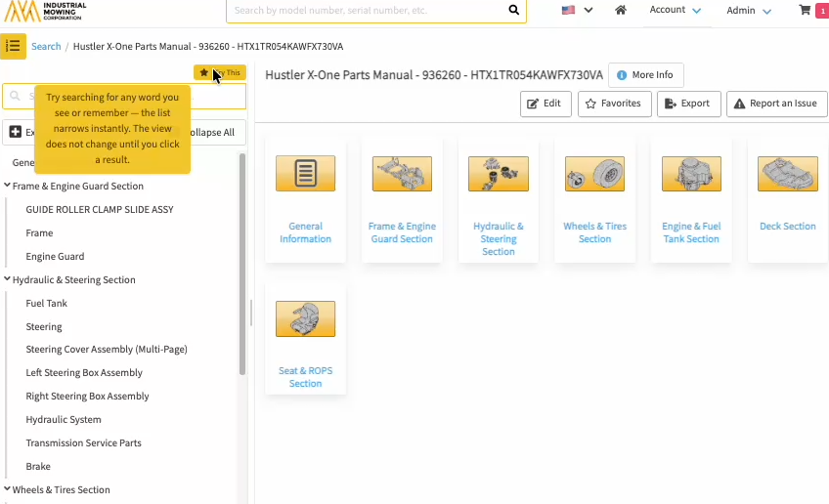Open the Wheels & Tires Section thumbnail
Screen dimensions: 829x504
pos(594,174)
